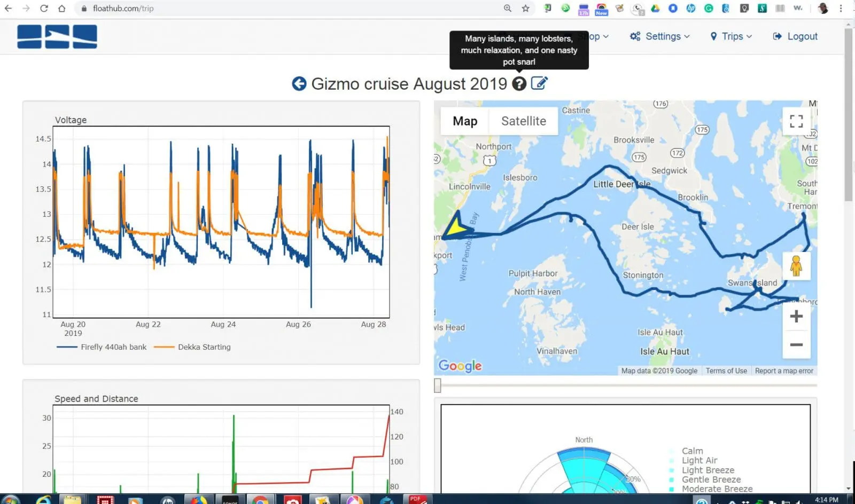Open Windows Start button
This screenshot has height=504, width=855.
pos(11,500)
